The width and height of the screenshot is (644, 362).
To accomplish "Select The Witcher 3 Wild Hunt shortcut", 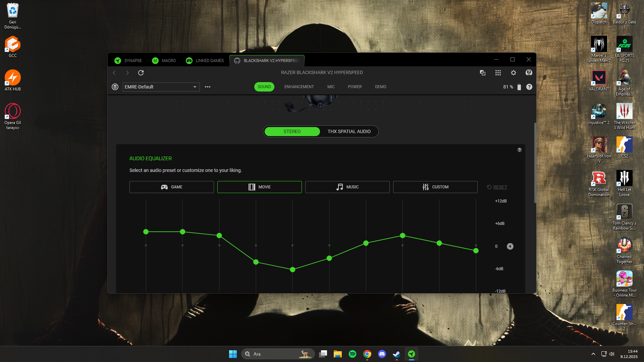I will pyautogui.click(x=625, y=116).
